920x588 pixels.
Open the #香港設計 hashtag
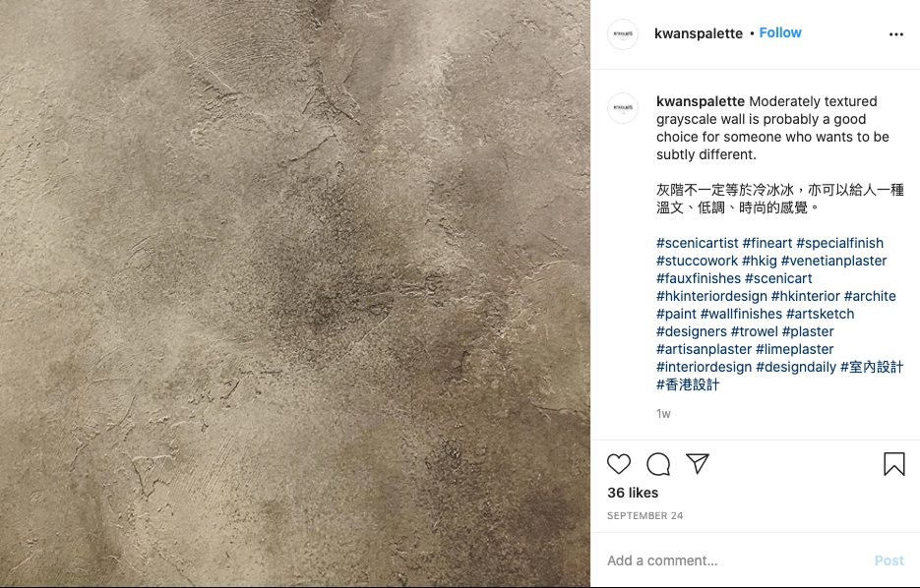tap(688, 384)
